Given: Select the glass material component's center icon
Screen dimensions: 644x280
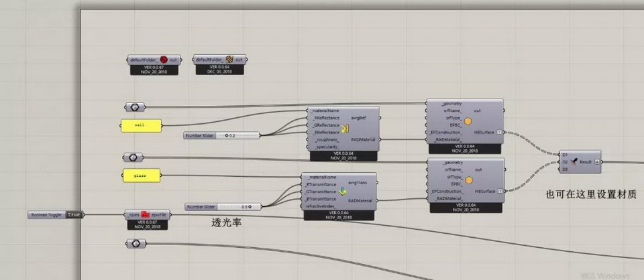Looking at the screenshot, I should (x=343, y=191).
